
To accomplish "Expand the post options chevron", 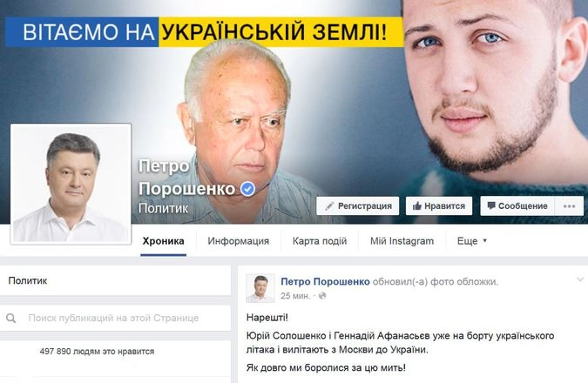I will click(x=580, y=279).
